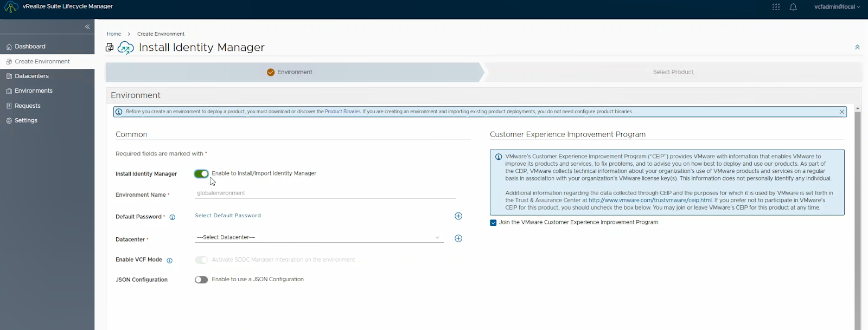Click the Environment step checkmark icon

coord(271,72)
